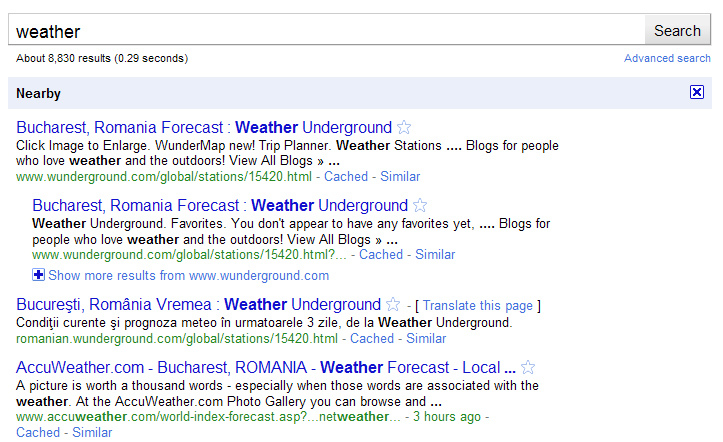
Task: Click the Nearby heading label
Action: tap(38, 94)
